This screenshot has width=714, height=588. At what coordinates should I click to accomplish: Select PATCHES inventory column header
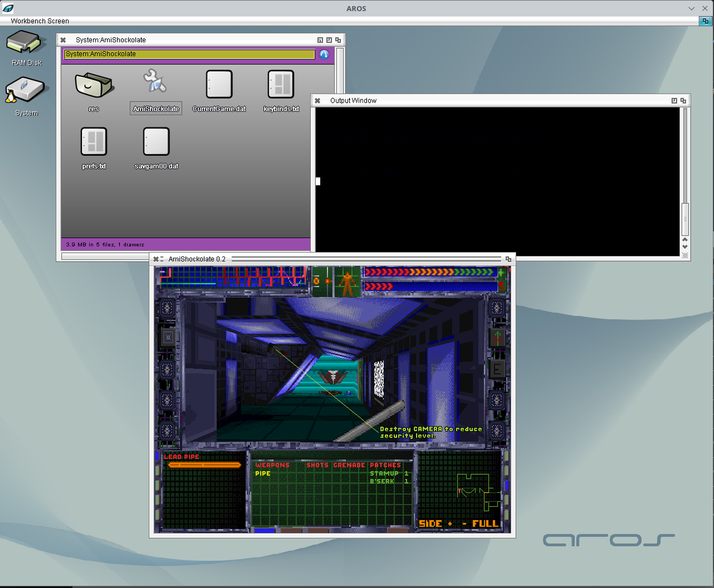coord(385,465)
